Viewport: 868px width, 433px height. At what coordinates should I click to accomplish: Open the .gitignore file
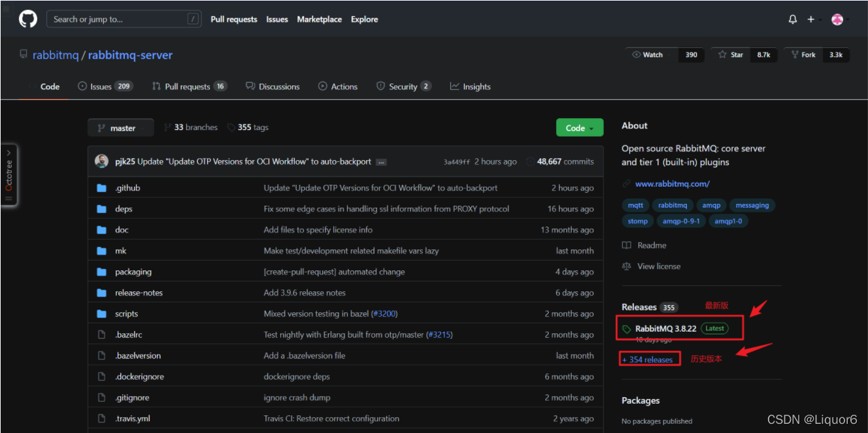tap(132, 397)
